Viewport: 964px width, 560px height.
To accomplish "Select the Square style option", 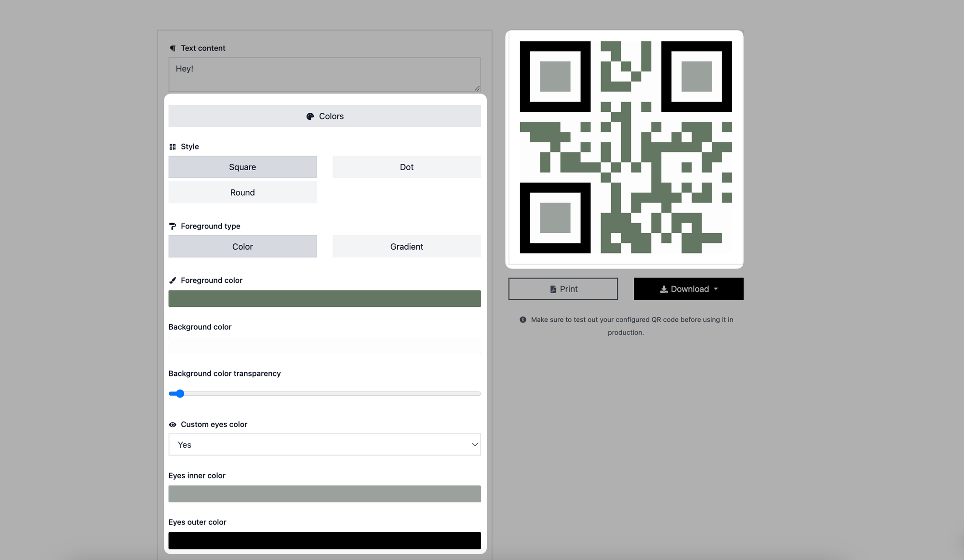I will [242, 167].
